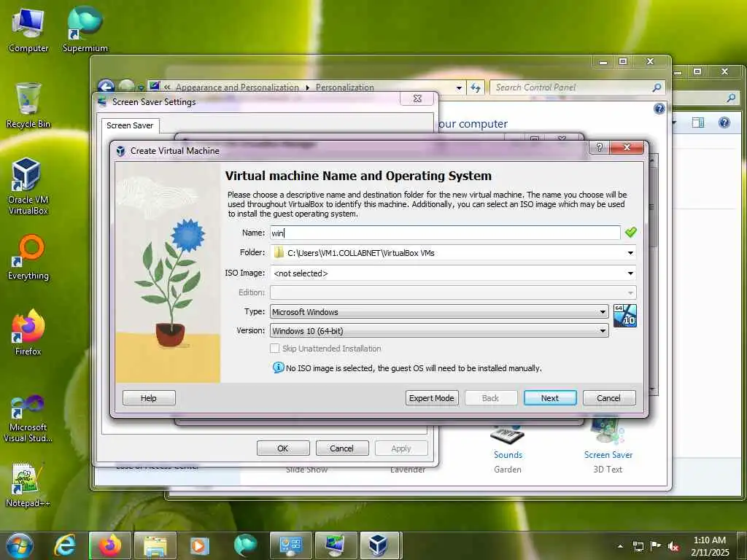
Task: Click the network tray icon
Action: click(x=638, y=546)
